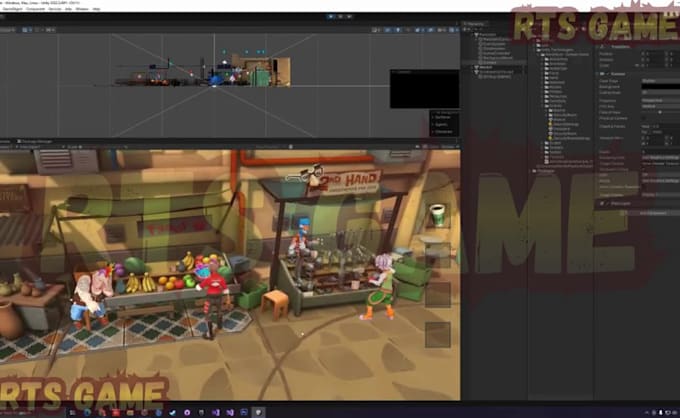The width and height of the screenshot is (680, 418).
Task: Open the Projection dropdown
Action: [x=660, y=100]
